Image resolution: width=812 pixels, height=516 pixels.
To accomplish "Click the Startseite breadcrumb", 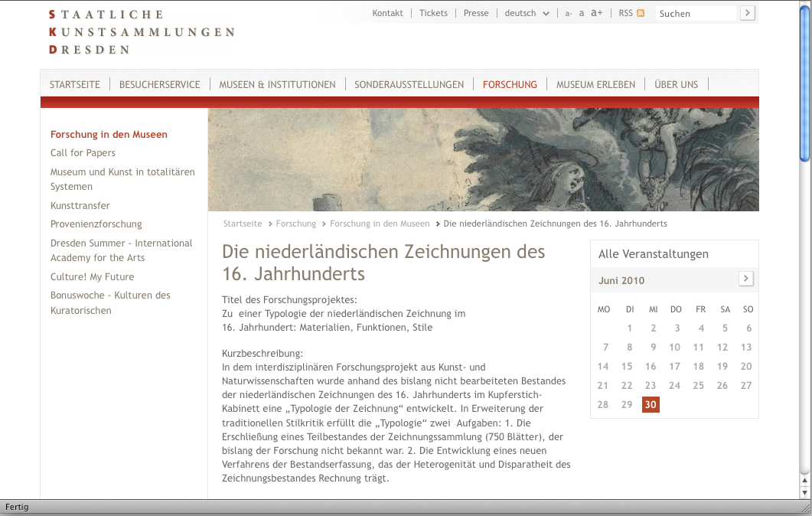I will pos(243,224).
